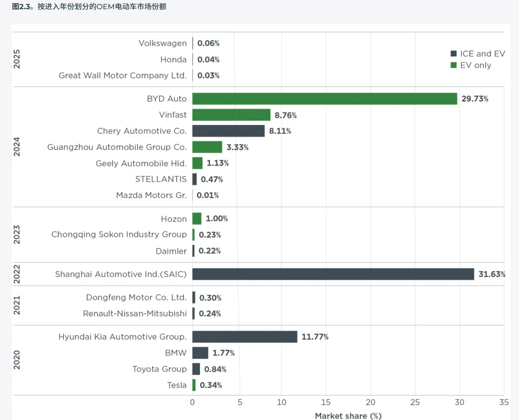Click the Guangzhou Automobile Group bar
519x420 pixels.
point(207,147)
